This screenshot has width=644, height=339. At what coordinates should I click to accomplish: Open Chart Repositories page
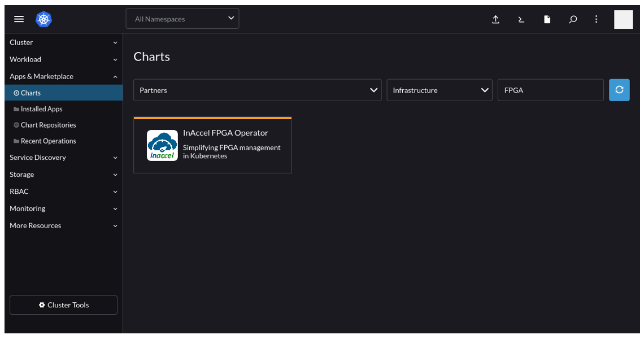click(48, 125)
